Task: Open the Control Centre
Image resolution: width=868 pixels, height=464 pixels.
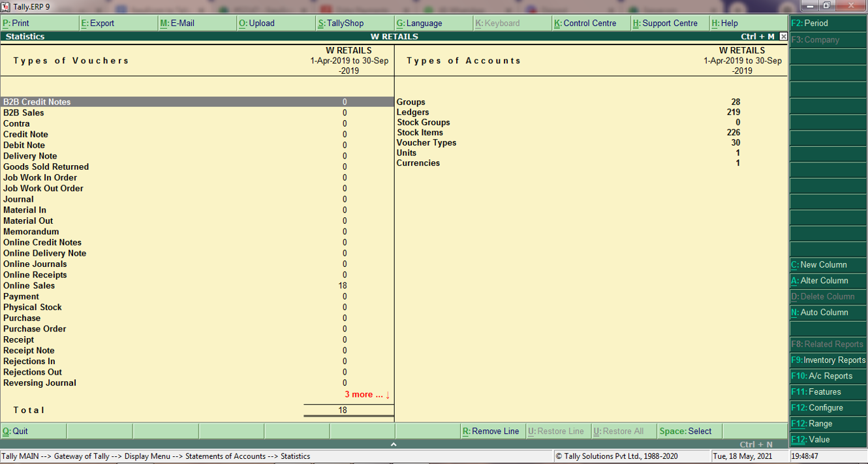Action: (591, 23)
